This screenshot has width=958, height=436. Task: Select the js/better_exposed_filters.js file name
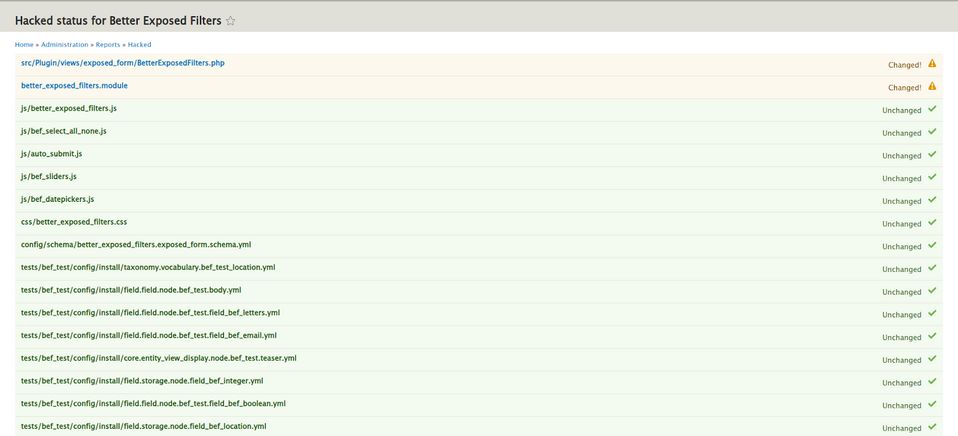click(68, 108)
